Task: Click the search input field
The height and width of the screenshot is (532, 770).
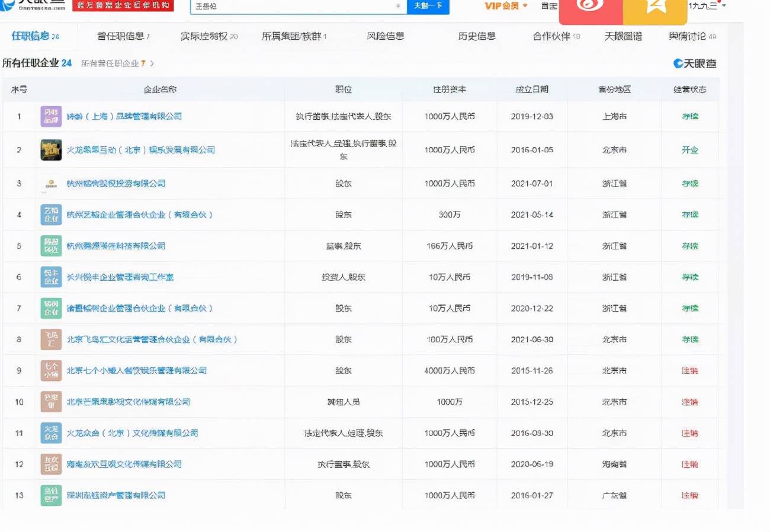Action: tap(298, 7)
